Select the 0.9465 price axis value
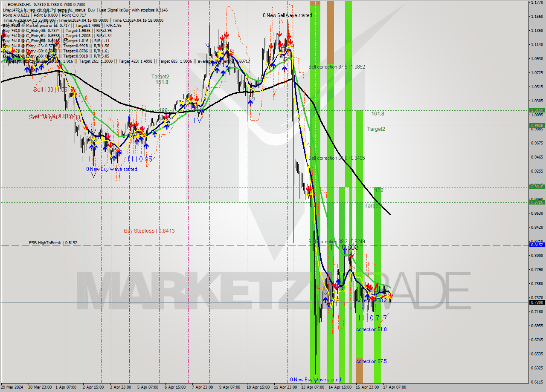The image size is (546, 392). point(537,157)
